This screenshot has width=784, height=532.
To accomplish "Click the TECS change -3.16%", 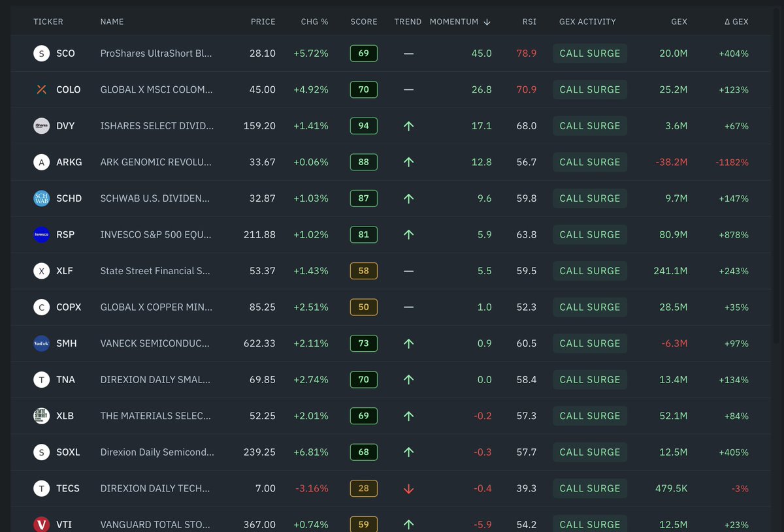I will pos(312,488).
